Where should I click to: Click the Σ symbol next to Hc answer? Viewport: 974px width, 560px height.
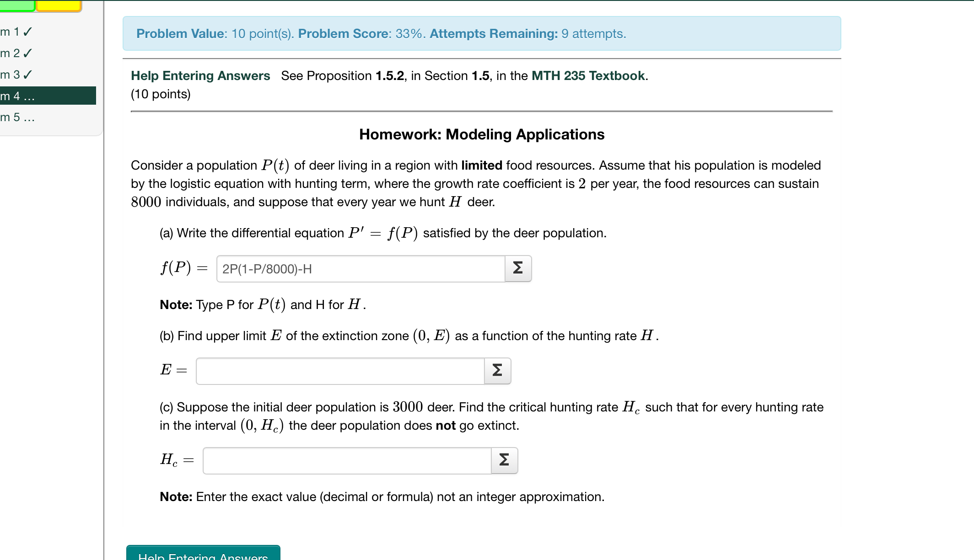click(504, 460)
